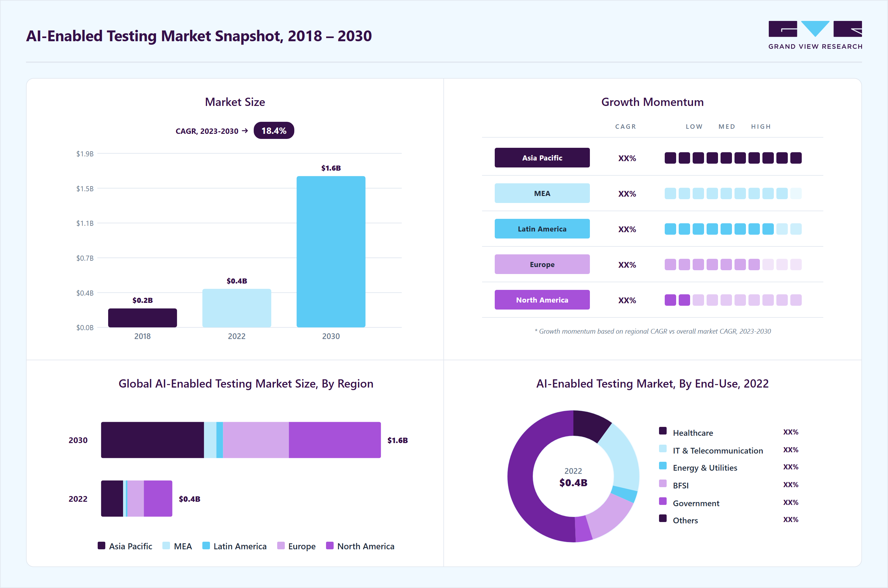Click the MED column header

[727, 127]
